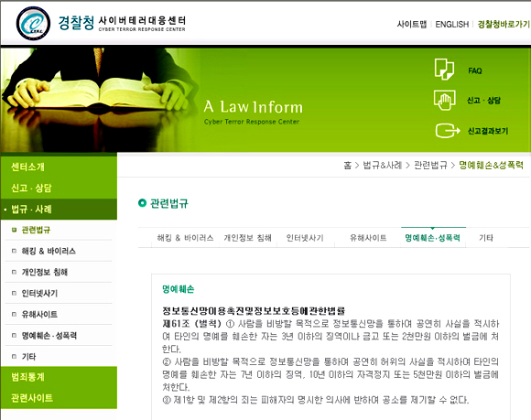Click the 신고결과보기 arrow icon

(x=448, y=131)
